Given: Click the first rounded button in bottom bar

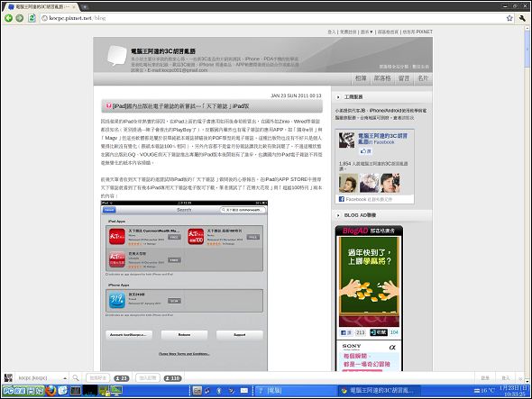Looking at the screenshot, I should point(98,378).
